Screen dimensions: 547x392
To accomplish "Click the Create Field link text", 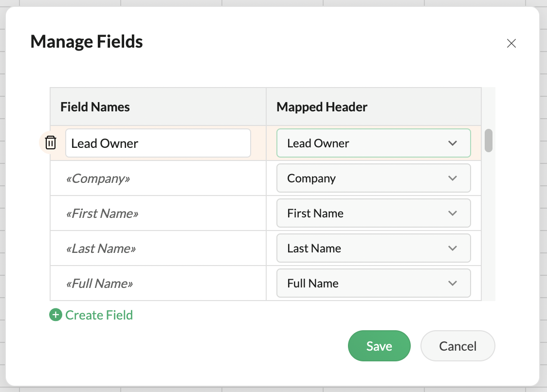I will pos(99,315).
